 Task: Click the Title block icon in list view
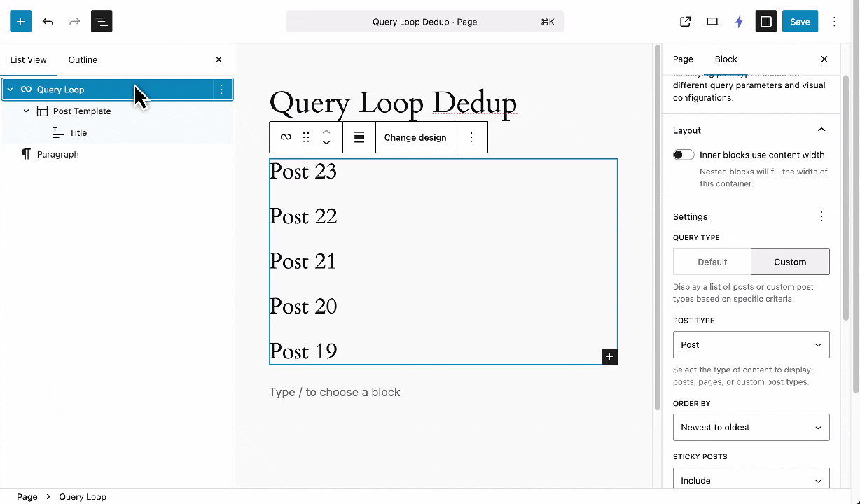click(x=58, y=133)
